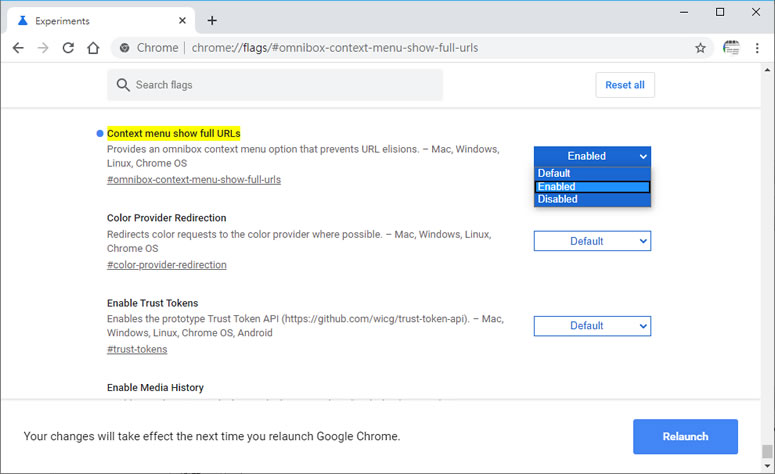
Task: Minimize the Chrome window
Action: tap(684, 12)
